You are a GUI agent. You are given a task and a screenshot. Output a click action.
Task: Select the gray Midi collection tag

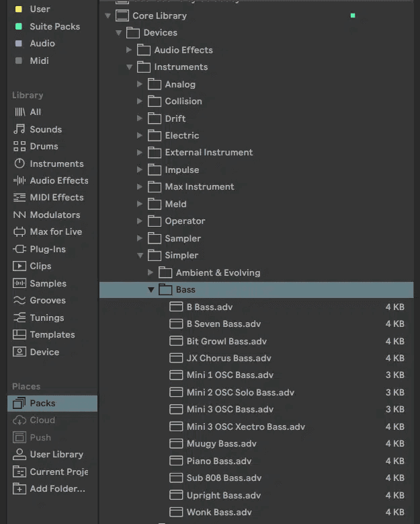(19, 61)
